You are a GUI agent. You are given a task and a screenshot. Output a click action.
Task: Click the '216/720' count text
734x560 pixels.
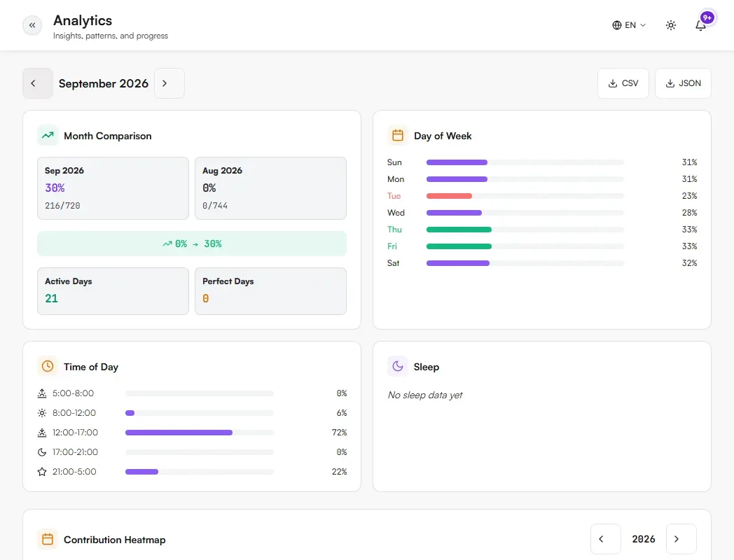62,206
